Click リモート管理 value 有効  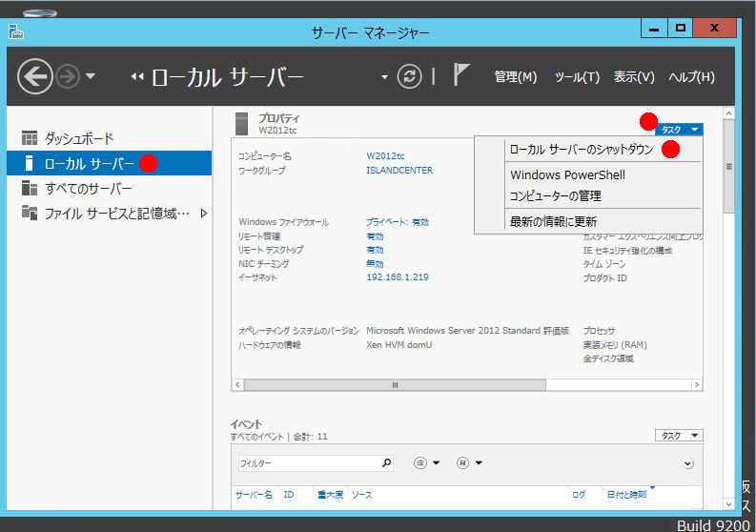(375, 236)
